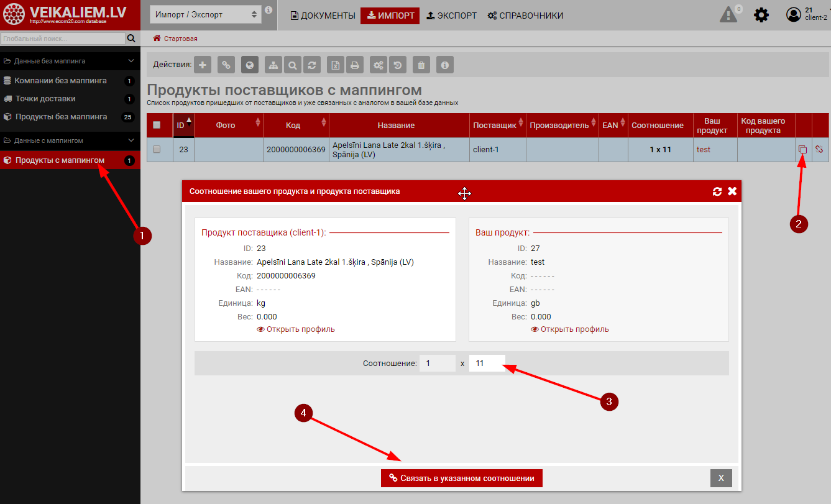The height and width of the screenshot is (504, 831).
Task: Click the ratio input field containing 11
Action: pos(487,364)
